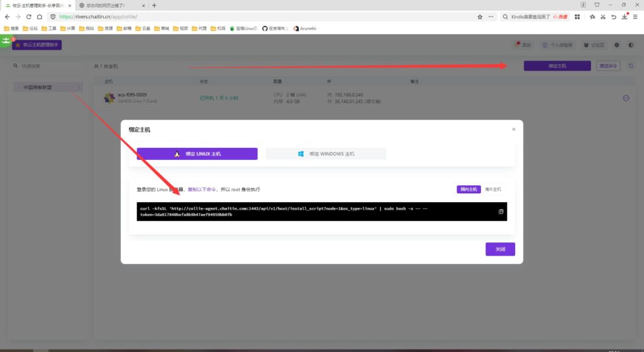The width and height of the screenshot is (644, 352).
Task: Go to the browser home page icon
Action: (40, 17)
